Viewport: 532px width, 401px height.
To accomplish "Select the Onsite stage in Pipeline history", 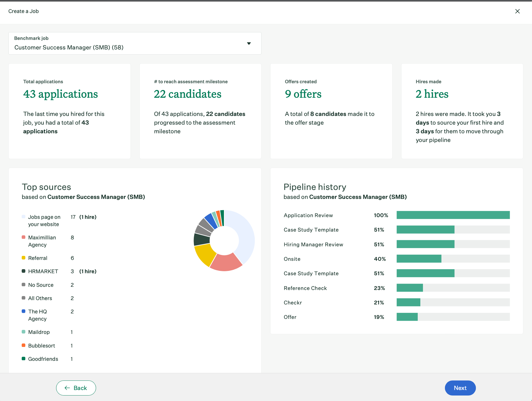I will point(292,259).
